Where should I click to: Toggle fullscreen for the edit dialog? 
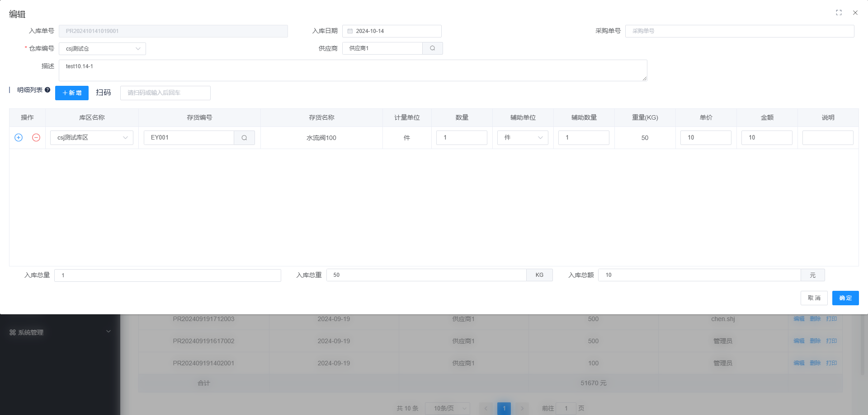tap(839, 13)
